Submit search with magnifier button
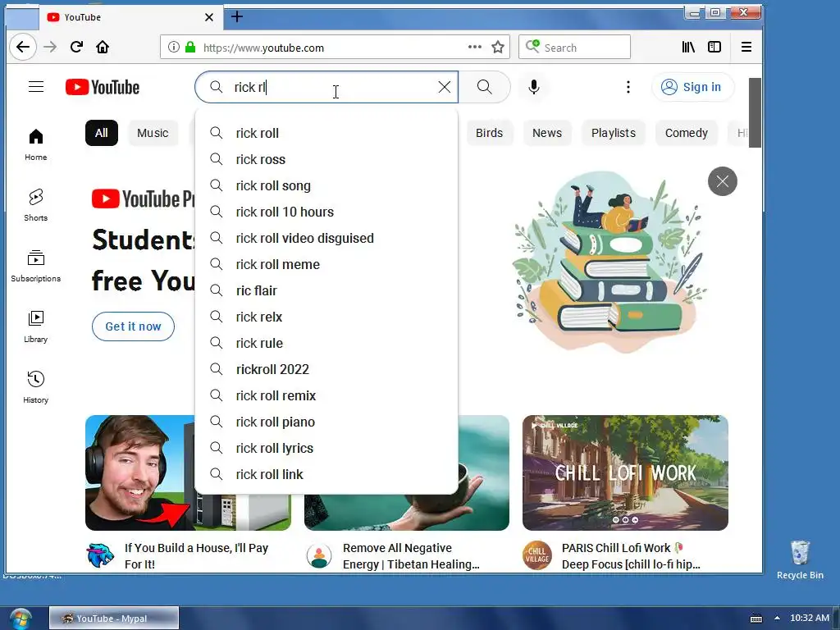 click(x=484, y=87)
